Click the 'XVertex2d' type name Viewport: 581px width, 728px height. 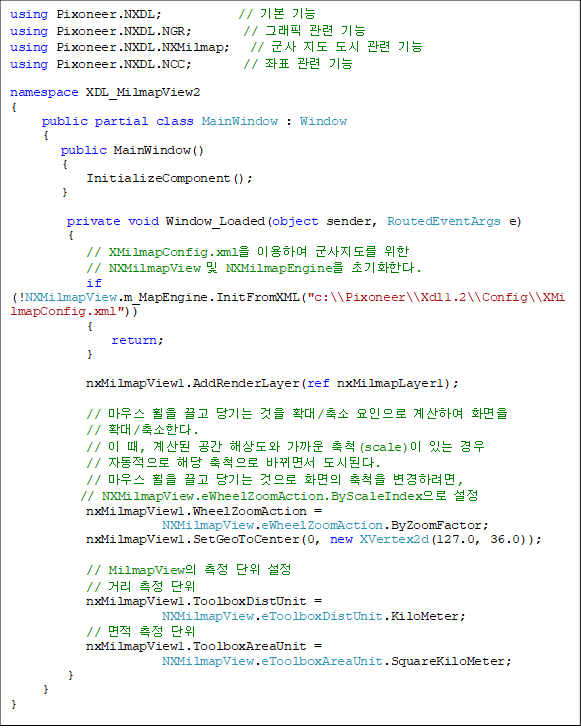(394, 540)
